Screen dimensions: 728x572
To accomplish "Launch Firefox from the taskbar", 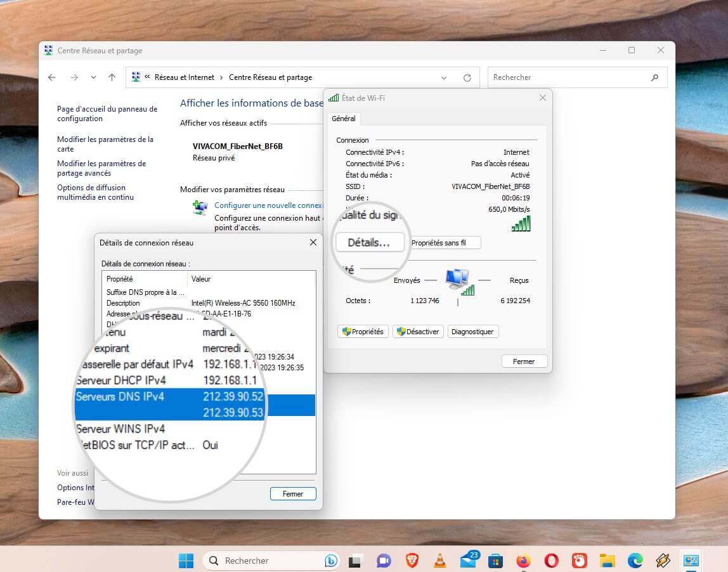I will point(523,561).
